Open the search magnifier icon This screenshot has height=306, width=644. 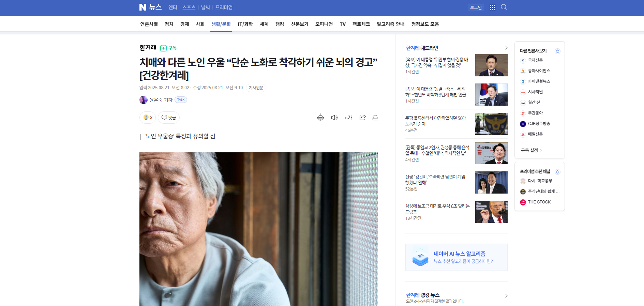(504, 7)
